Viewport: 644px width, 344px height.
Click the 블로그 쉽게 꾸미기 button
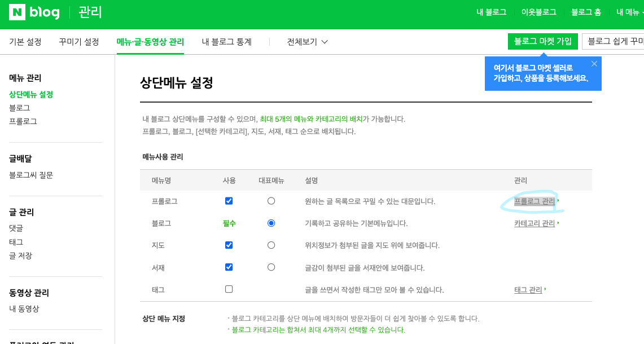(x=613, y=42)
